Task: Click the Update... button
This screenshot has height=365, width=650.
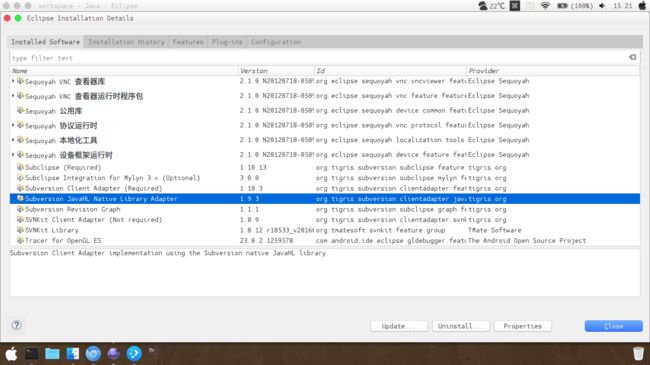Action: [399, 326]
